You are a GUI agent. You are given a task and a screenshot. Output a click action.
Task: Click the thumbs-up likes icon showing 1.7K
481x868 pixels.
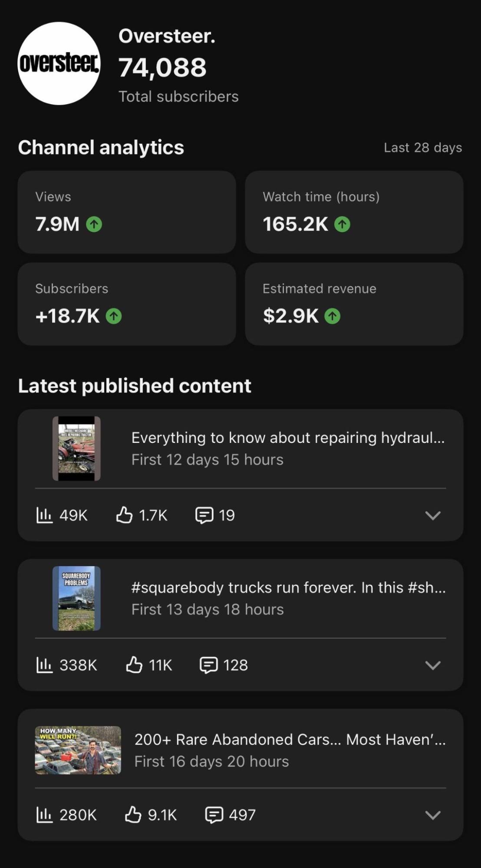tap(124, 515)
